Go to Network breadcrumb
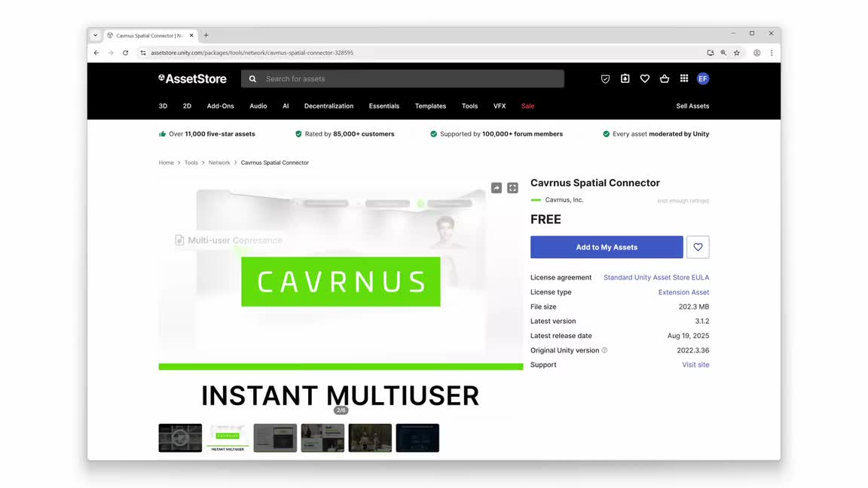The width and height of the screenshot is (868, 488). [x=219, y=163]
